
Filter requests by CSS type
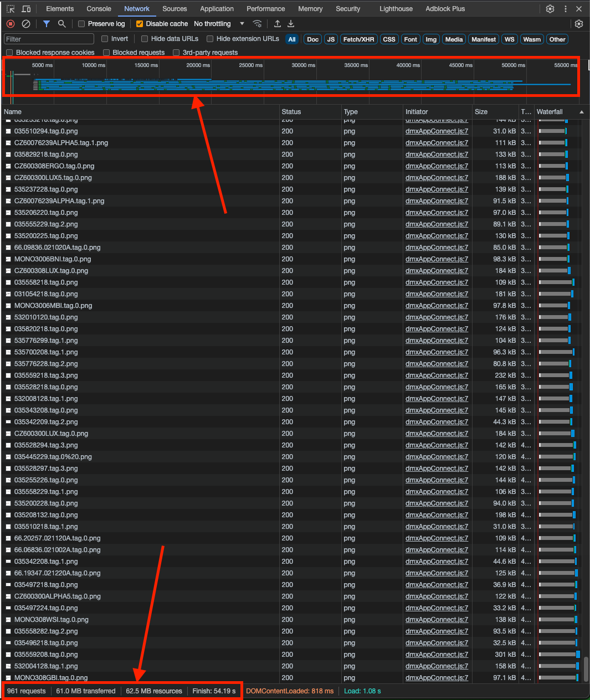coord(389,39)
